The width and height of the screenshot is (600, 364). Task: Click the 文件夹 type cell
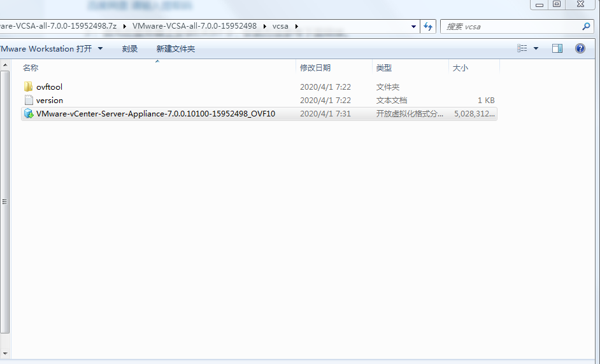(388, 87)
